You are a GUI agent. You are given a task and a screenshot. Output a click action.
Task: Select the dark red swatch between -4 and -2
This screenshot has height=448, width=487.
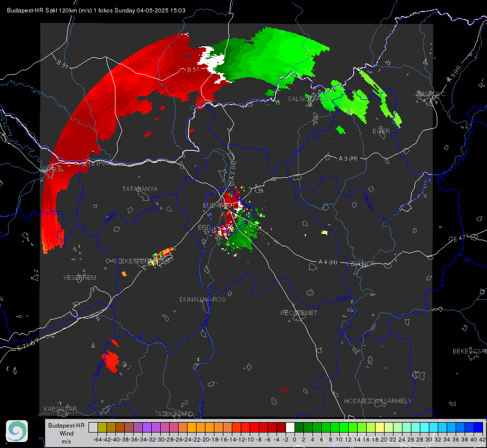pos(281,427)
